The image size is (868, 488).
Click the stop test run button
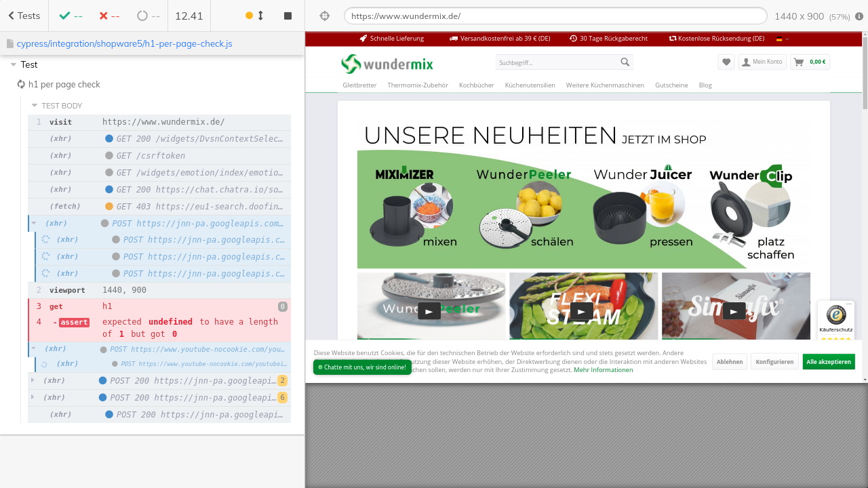[288, 16]
